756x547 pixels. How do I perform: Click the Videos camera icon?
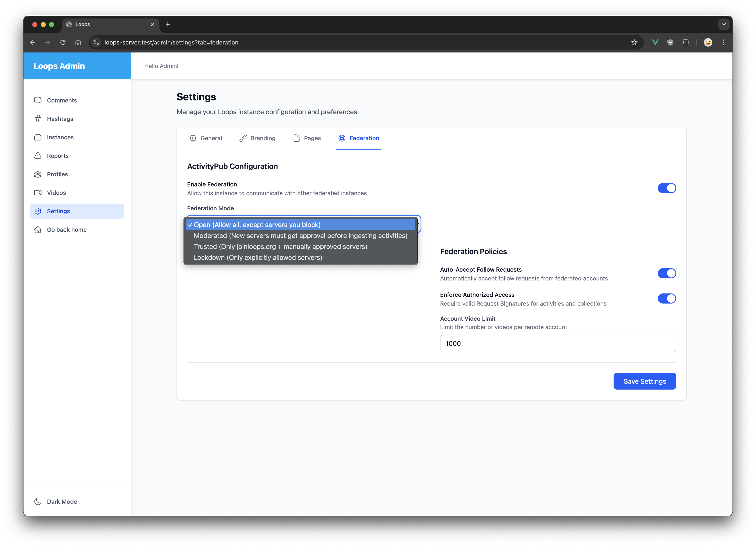(x=38, y=193)
